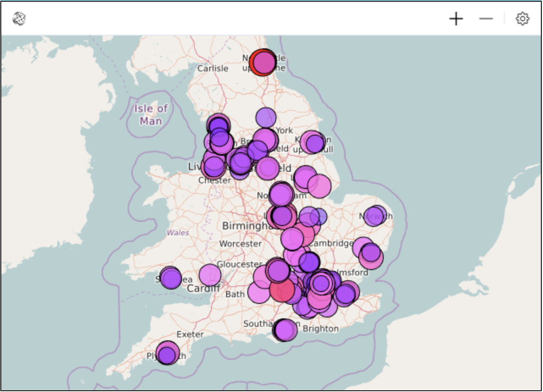Click the Brighton label on the south coast
The image size is (543, 392).
pyautogui.click(x=321, y=329)
